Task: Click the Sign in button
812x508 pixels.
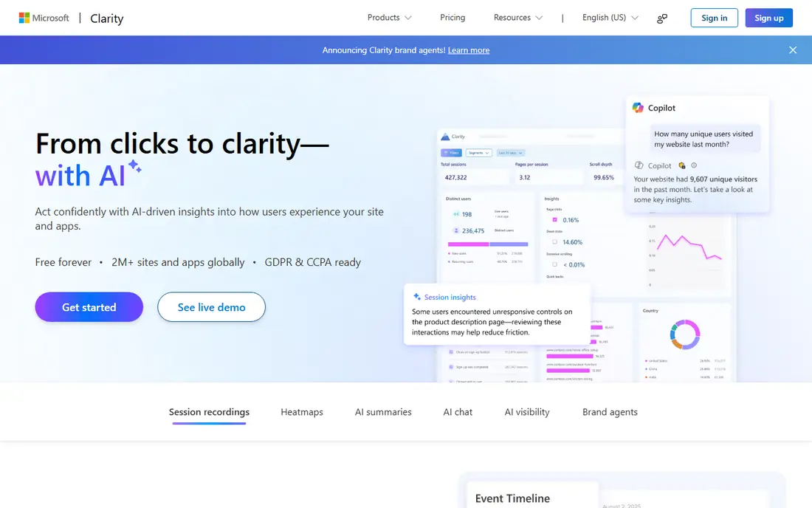Action: (714, 18)
